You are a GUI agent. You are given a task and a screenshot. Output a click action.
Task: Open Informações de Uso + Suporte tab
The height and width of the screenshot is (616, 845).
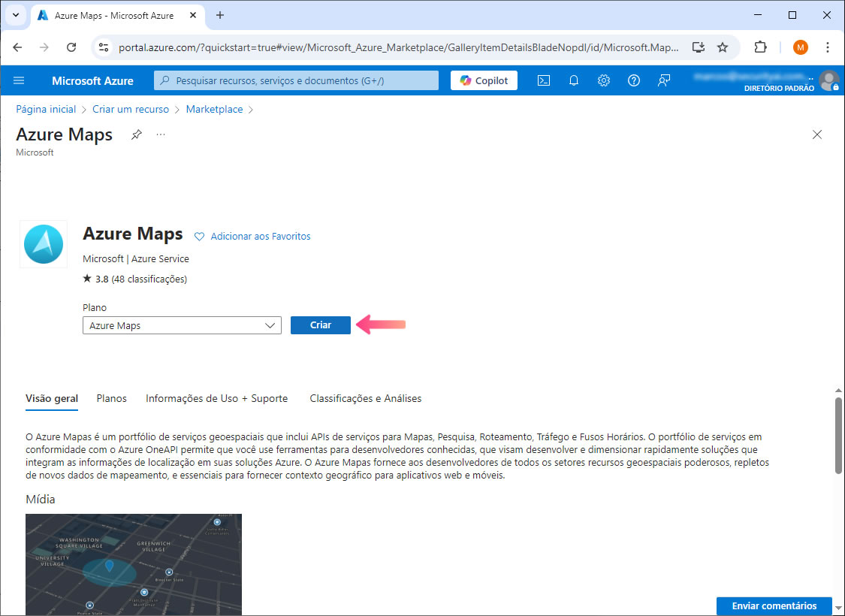point(216,399)
